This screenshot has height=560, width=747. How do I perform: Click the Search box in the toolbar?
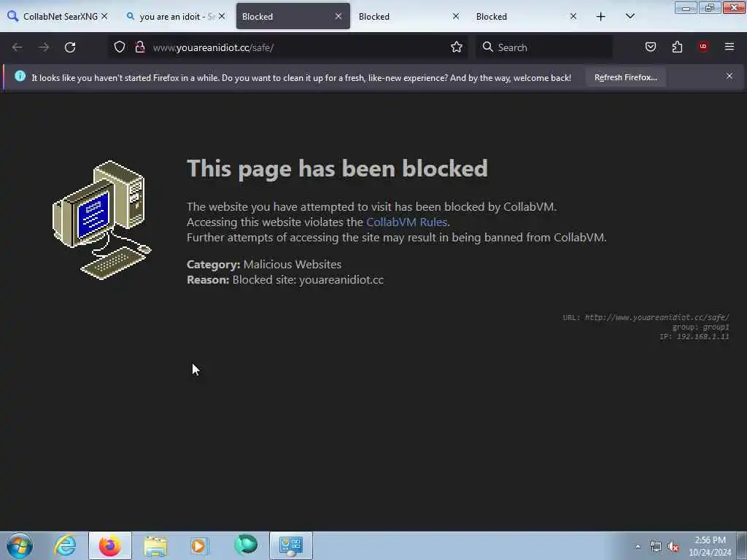(544, 47)
